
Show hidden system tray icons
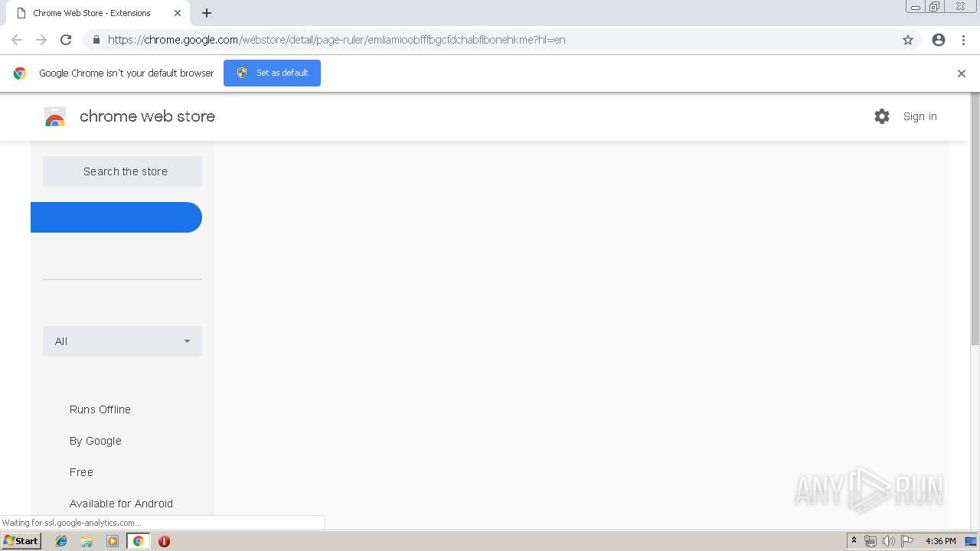[854, 541]
